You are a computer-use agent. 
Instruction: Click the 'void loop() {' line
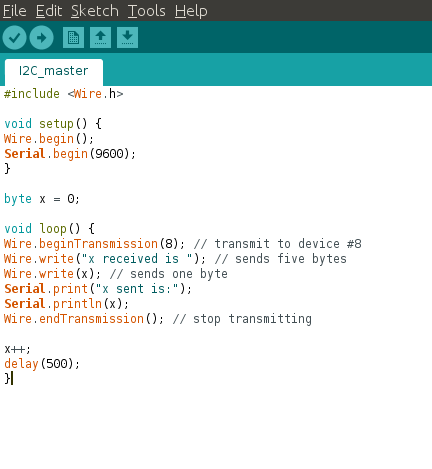coord(49,229)
